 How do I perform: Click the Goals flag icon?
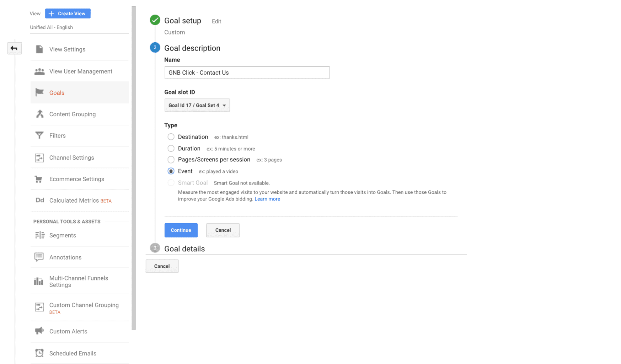(x=39, y=92)
